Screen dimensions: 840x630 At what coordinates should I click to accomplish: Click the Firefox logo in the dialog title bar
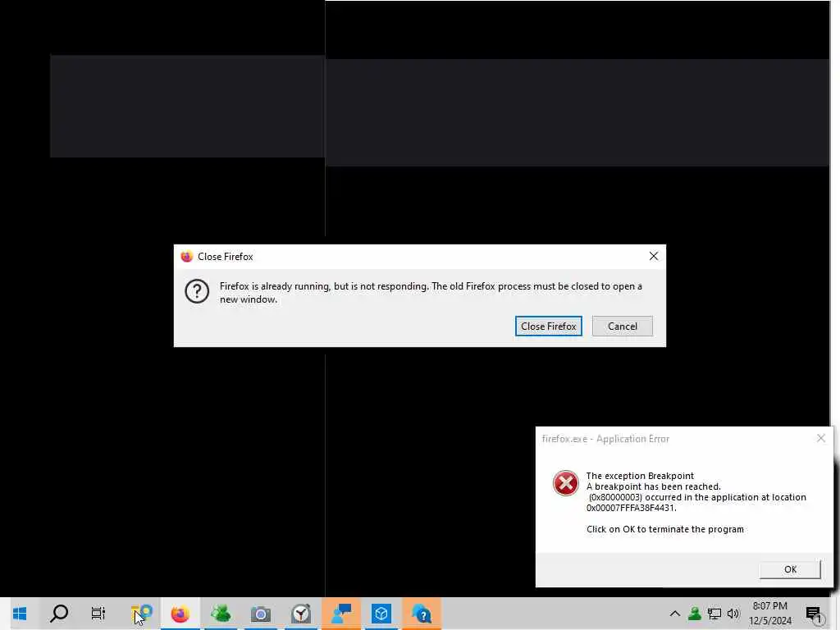coord(186,257)
